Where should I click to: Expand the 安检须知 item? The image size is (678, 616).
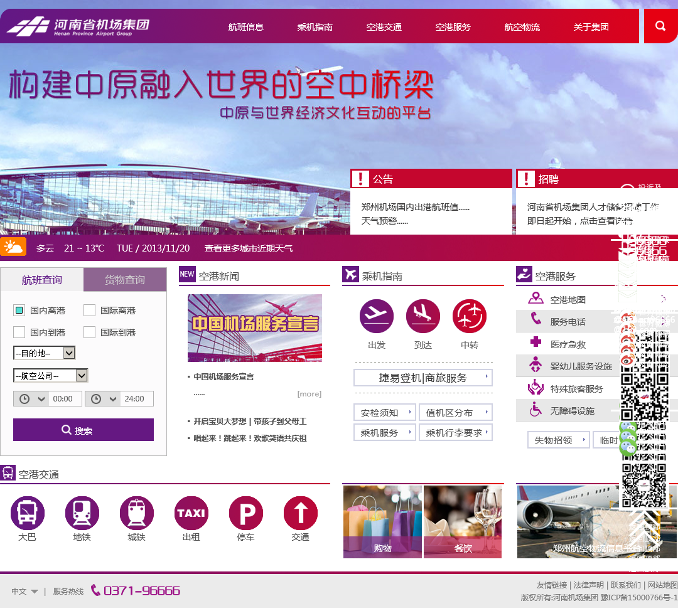tap(385, 412)
